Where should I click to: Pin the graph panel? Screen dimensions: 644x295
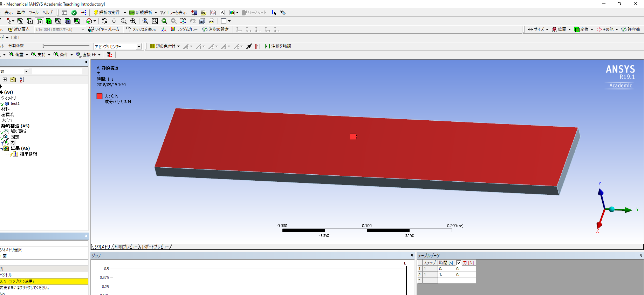tap(412, 255)
